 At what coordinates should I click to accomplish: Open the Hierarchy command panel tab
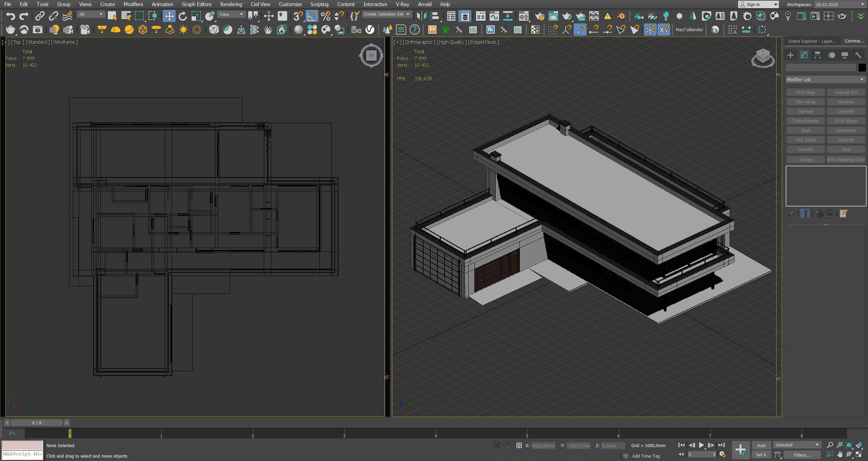pos(818,55)
